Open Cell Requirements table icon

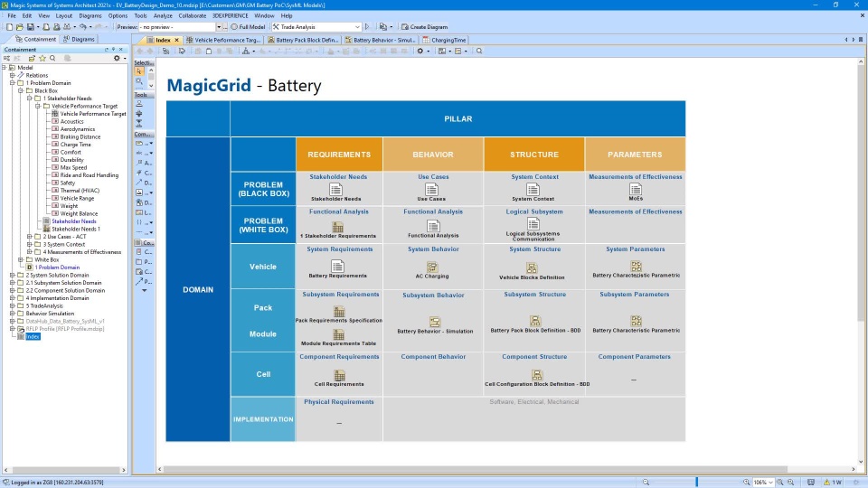click(x=339, y=375)
